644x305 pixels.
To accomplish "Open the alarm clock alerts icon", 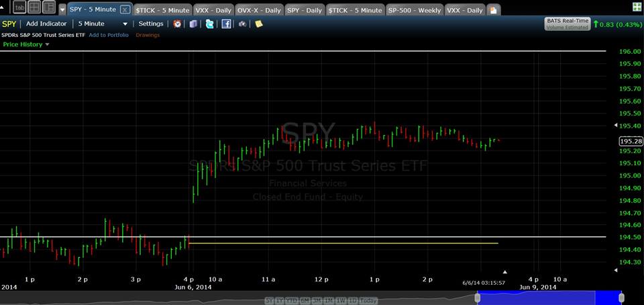I will (x=177, y=24).
